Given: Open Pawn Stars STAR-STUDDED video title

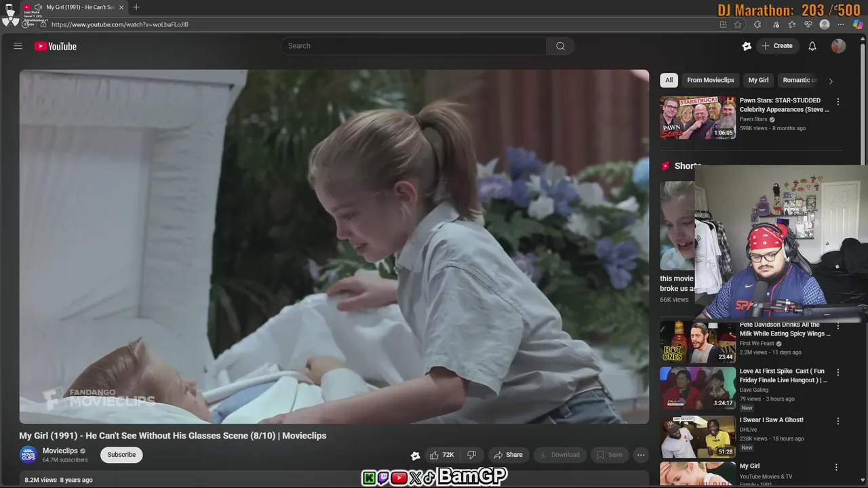Looking at the screenshot, I should tap(784, 105).
